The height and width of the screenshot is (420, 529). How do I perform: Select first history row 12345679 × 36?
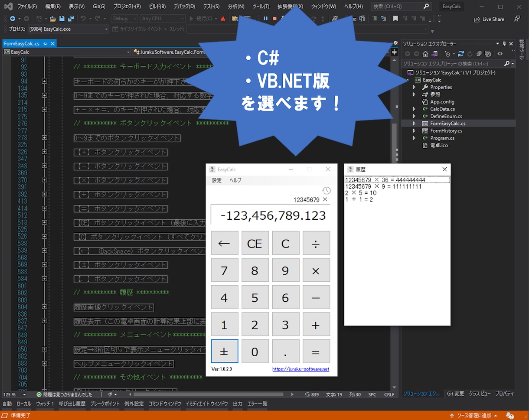tap(397, 180)
